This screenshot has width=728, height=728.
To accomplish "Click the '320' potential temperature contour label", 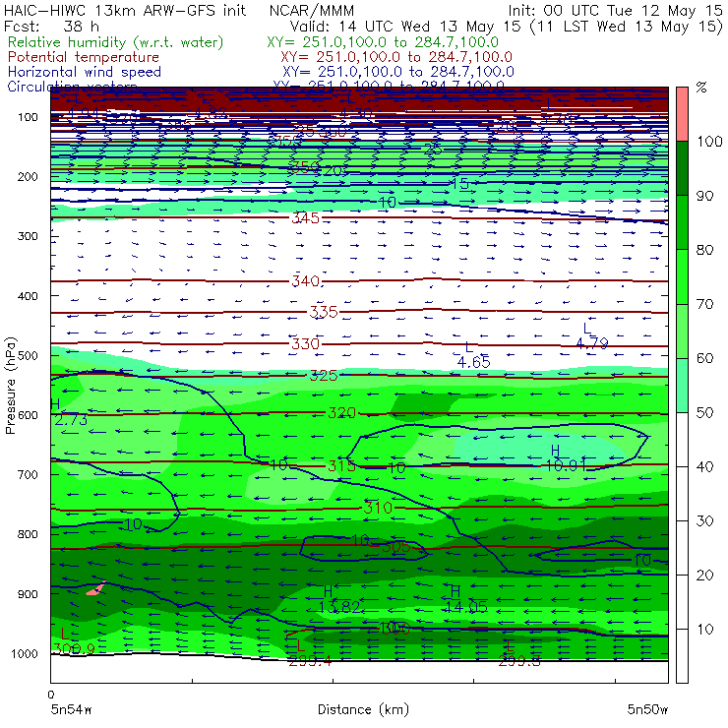I will (341, 413).
